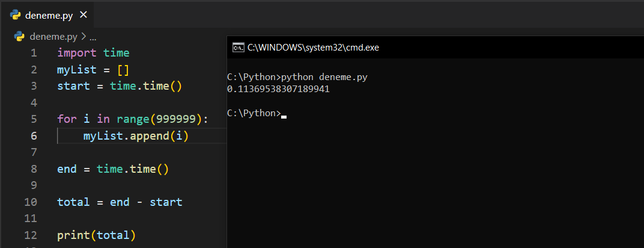This screenshot has height=248, width=644.
Task: Click the breadcrumb chevron after deneme.py
Action: click(83, 36)
